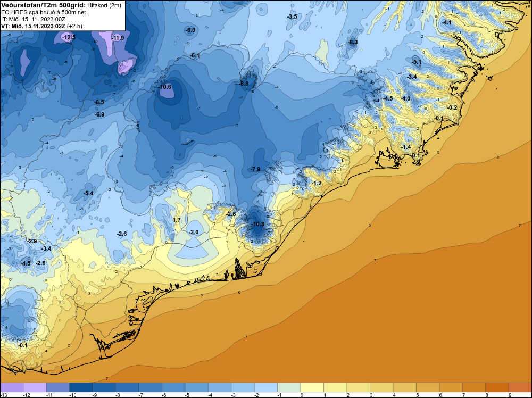Select the -7 blue legend swatch
This screenshot has width=532, height=398.
pos(151,387)
